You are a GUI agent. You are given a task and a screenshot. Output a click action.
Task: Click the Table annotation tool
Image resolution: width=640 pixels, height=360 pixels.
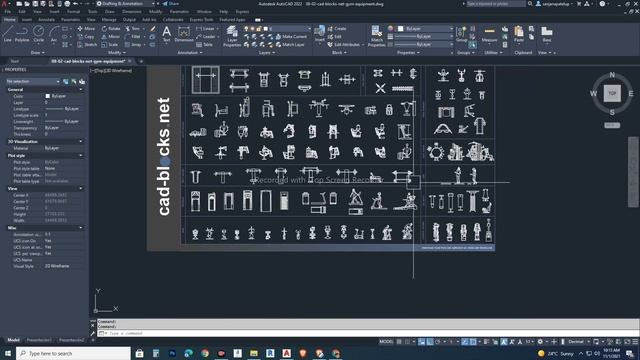coord(205,44)
